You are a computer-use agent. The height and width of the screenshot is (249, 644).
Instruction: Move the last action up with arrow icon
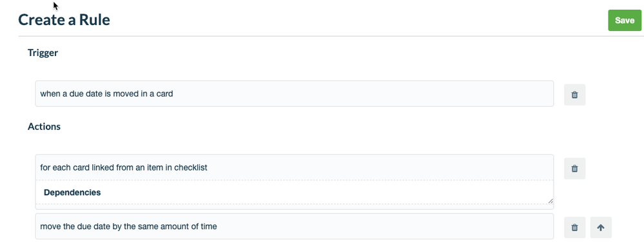pyautogui.click(x=600, y=227)
